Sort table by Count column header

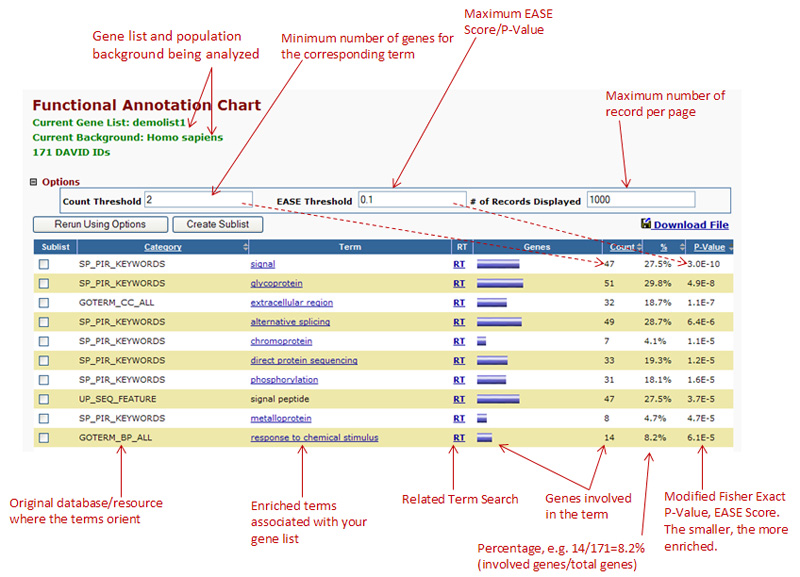[x=622, y=246]
